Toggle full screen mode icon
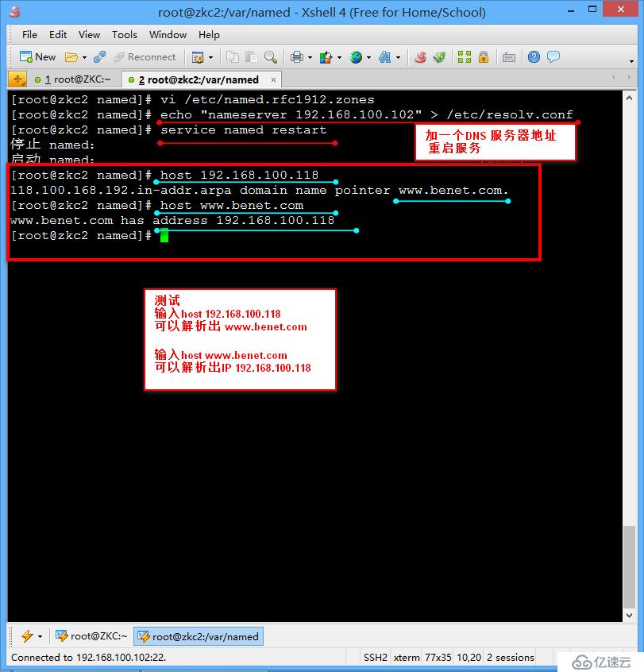This screenshot has width=644, height=672. point(465,57)
